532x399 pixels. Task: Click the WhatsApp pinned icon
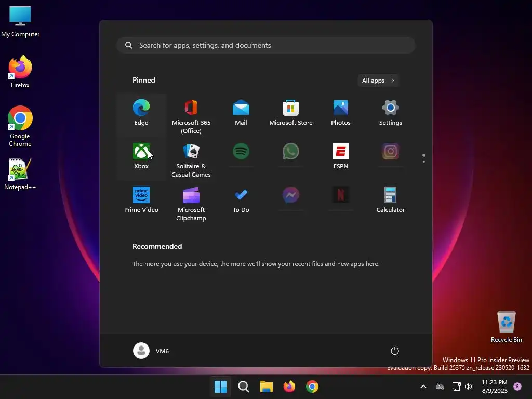point(291,151)
